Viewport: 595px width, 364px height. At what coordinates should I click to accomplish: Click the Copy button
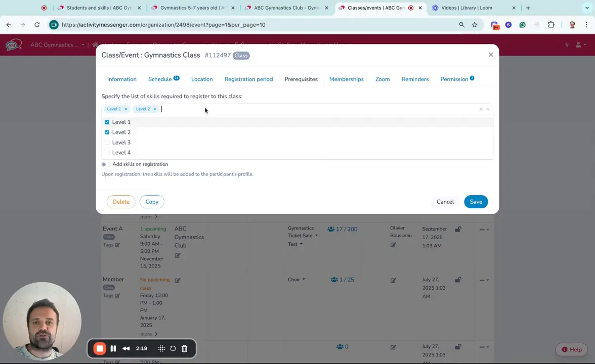coord(152,202)
